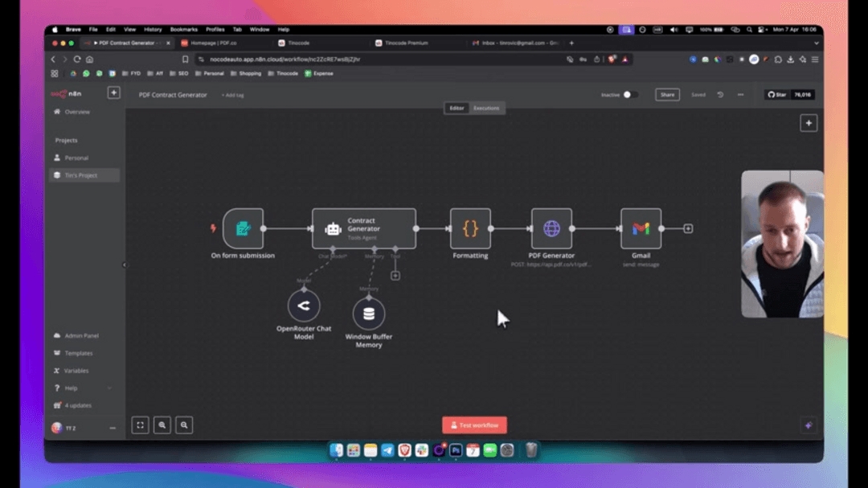Viewport: 868px width, 488px height.
Task: Open the Bookmarks menu in the menu bar
Action: point(183,28)
